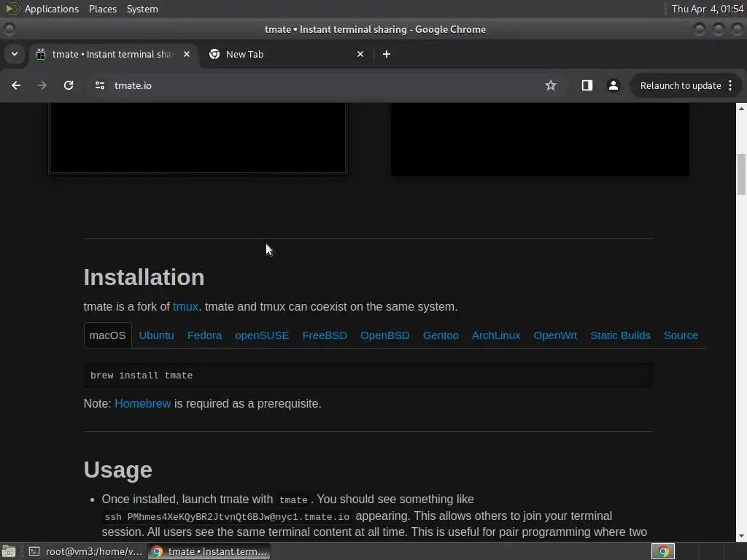Bookmark this page with the star
747x560 pixels.
coord(551,85)
